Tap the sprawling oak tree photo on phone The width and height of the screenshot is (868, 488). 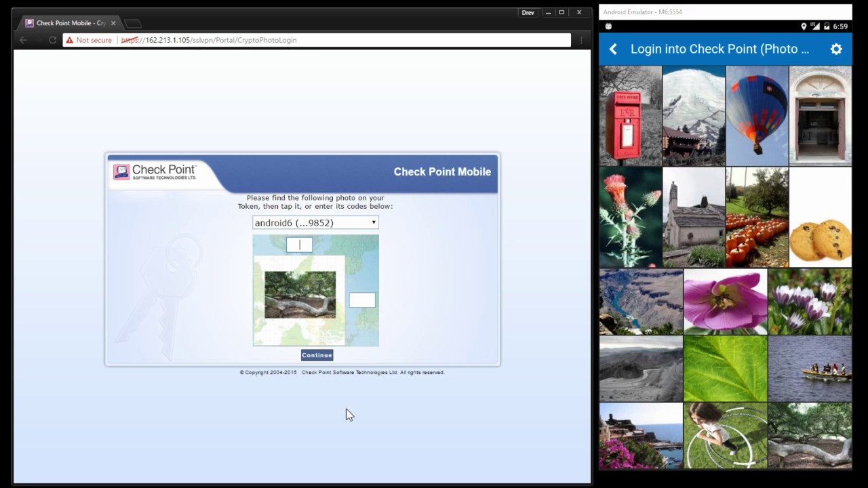[810, 436]
